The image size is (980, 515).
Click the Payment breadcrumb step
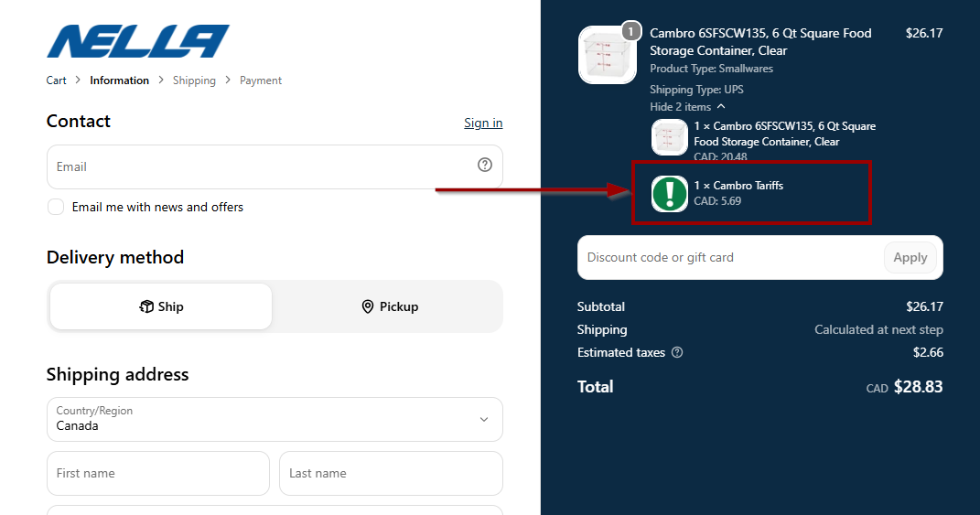(261, 80)
